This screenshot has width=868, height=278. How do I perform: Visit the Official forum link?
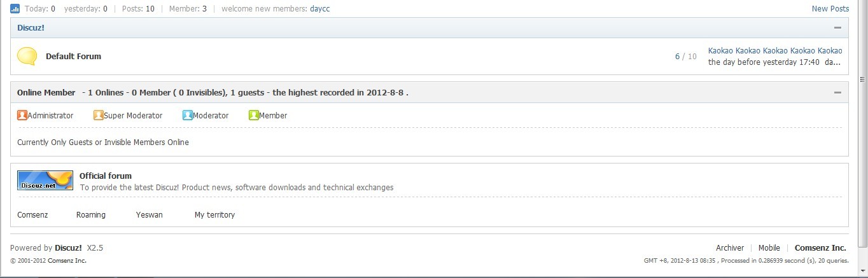pyautogui.click(x=106, y=176)
